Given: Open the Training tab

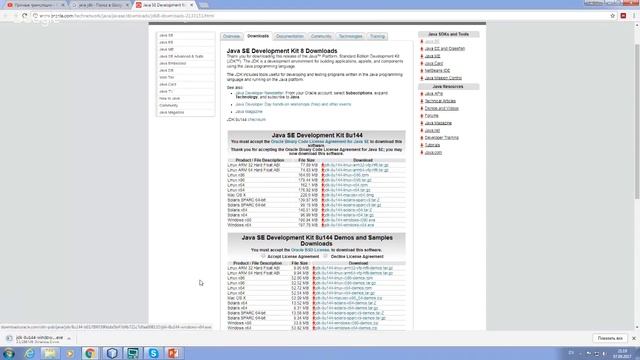Looking at the screenshot, I should click(x=377, y=36).
